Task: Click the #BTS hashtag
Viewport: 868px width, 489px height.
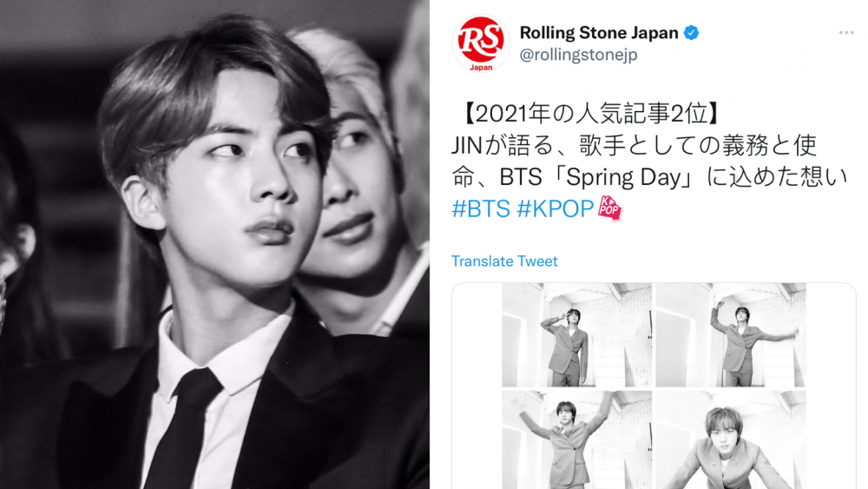Action: [481, 208]
